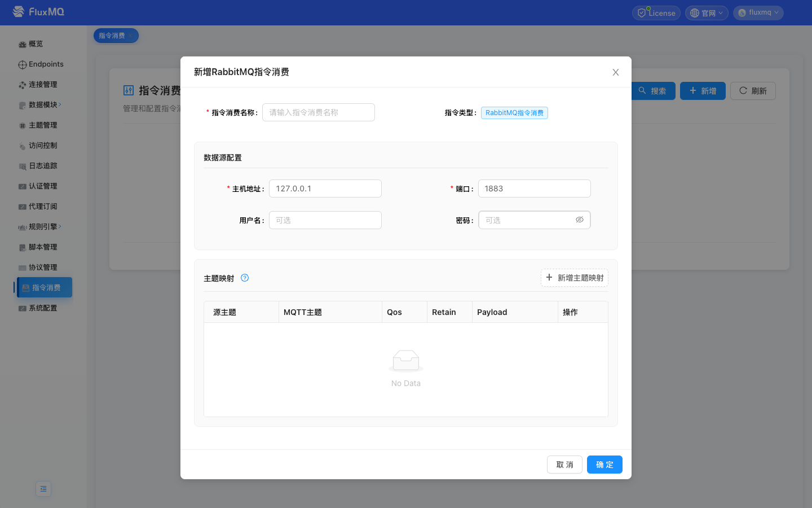This screenshot has height=508, width=812.
Task: Expand the 规则引擎 submenu chevron
Action: tap(60, 226)
